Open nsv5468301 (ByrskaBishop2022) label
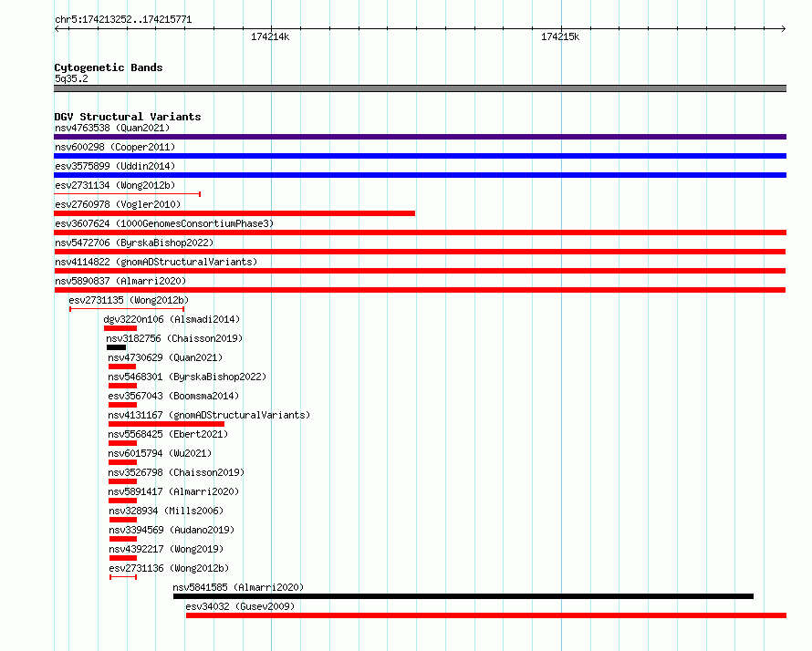 187,377
